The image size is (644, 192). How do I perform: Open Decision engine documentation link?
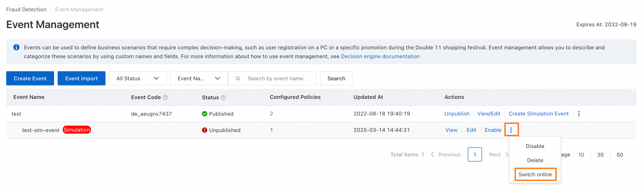[x=380, y=56]
